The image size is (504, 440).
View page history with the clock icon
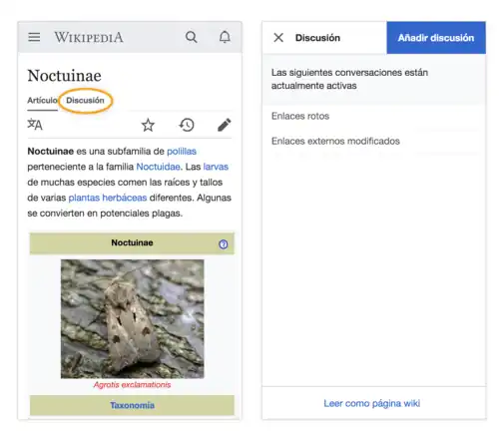click(x=187, y=125)
